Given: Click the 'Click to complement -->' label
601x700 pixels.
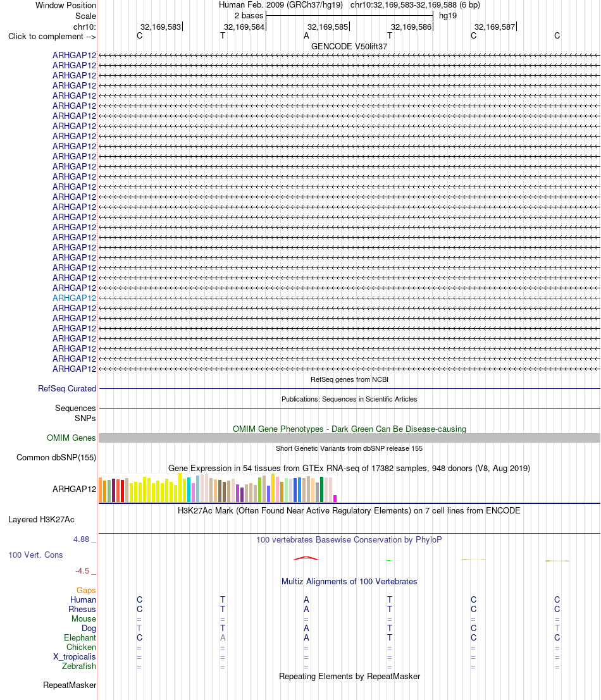Looking at the screenshot, I should [x=52, y=37].
